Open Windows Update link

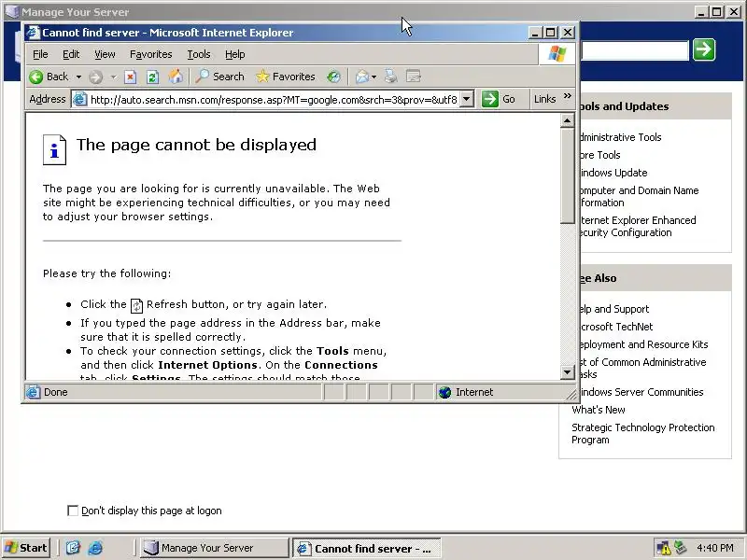coord(614,173)
